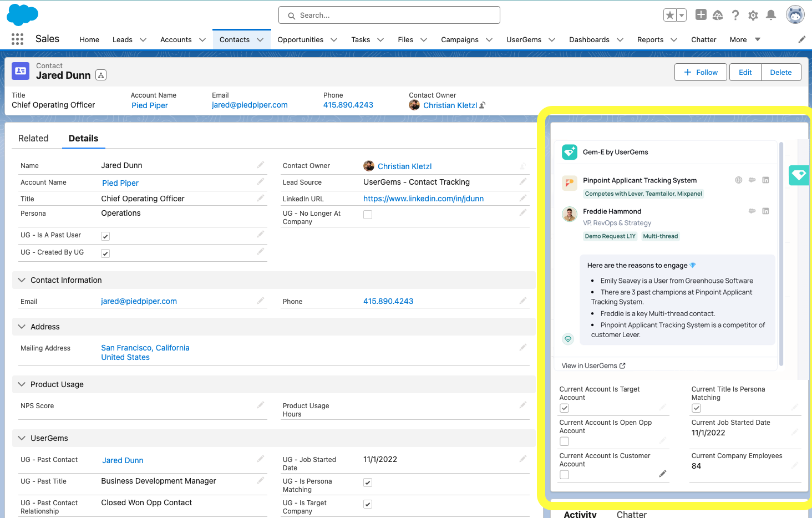Click the Edit button
This screenshot has width=812, height=518.
[745, 72]
